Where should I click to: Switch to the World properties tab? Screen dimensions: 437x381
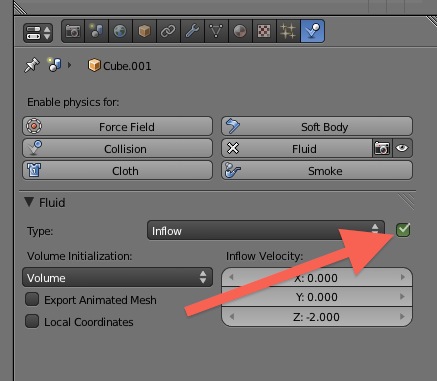click(x=120, y=31)
